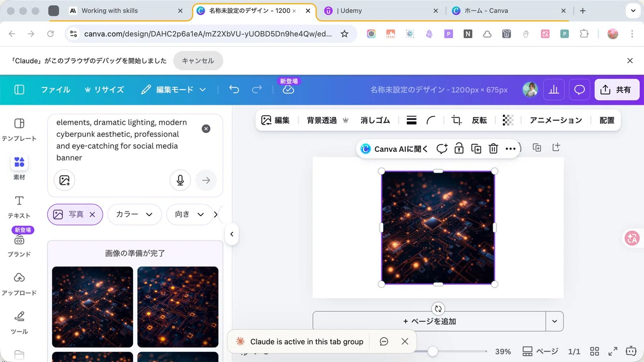Click the add comment bubble on floating toolbar
Viewport: 644px width, 362px height.
tap(442, 149)
